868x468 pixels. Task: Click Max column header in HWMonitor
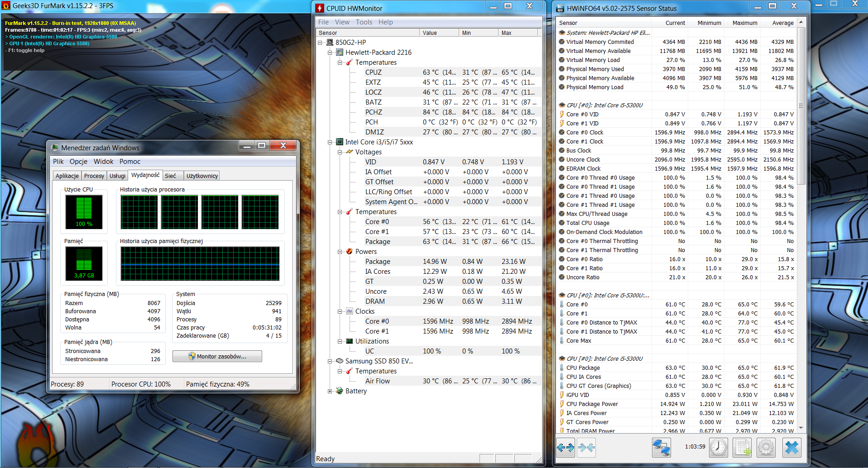[518, 33]
